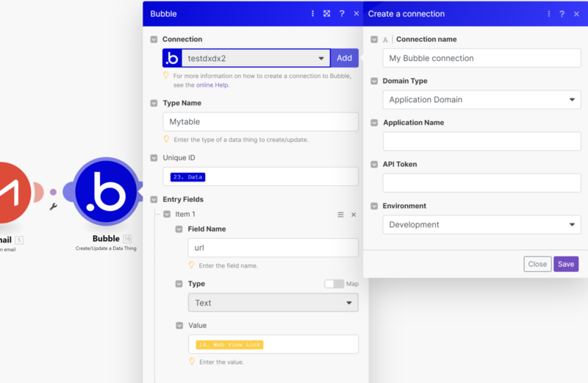Click the Unique ID field with 23. Data

click(261, 176)
